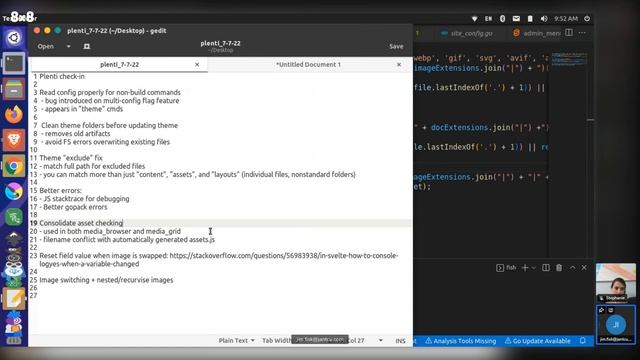Viewport: 640px width, 360px height.
Task: Click 'Image switching + nested/recursive images' line
Action: click(106, 280)
